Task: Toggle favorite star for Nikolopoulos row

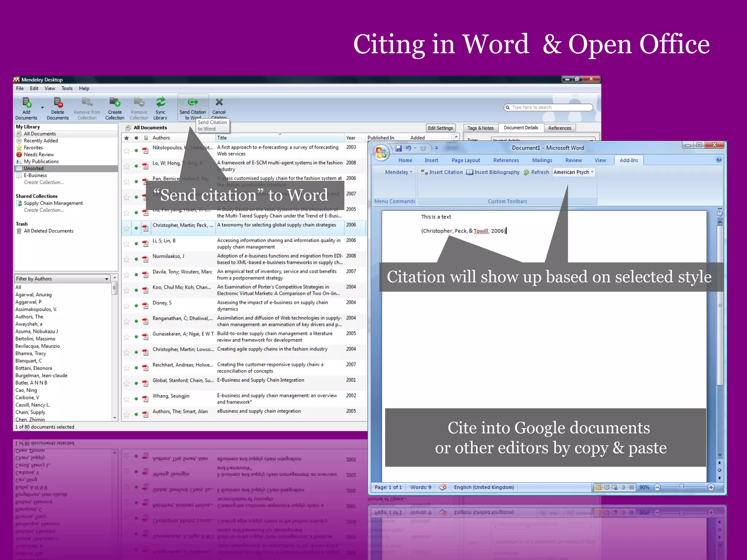Action: [x=127, y=151]
